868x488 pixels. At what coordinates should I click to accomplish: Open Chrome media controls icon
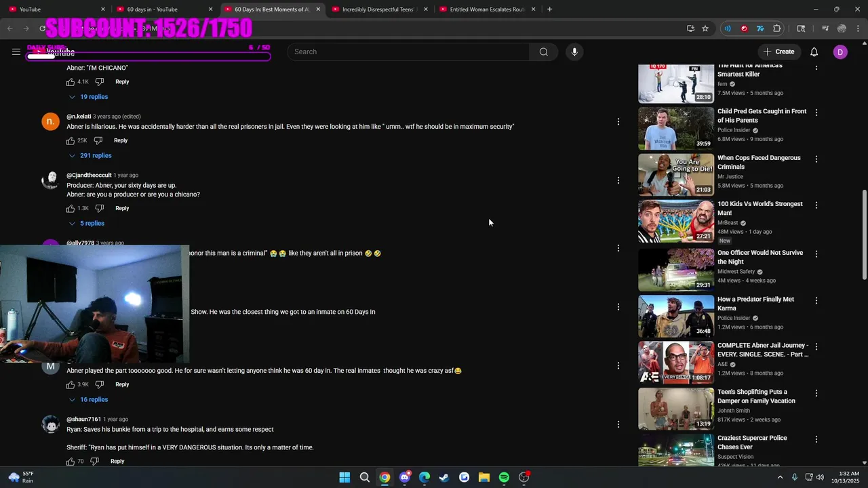(825, 28)
